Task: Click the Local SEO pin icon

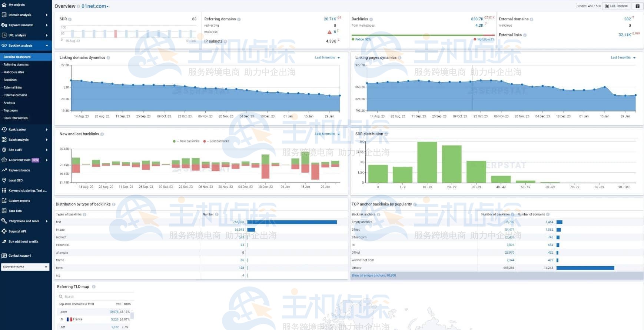Action: [4, 180]
